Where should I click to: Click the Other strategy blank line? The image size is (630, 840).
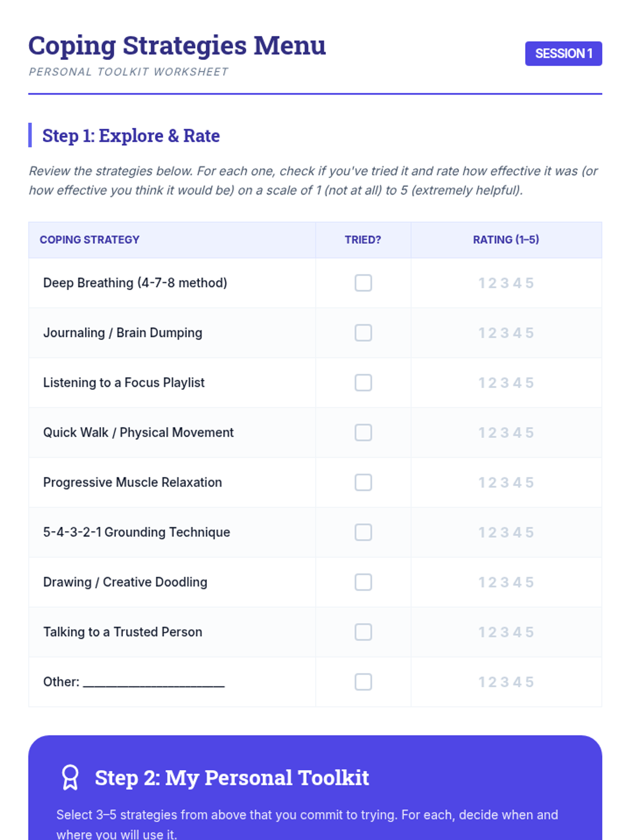[x=154, y=682]
